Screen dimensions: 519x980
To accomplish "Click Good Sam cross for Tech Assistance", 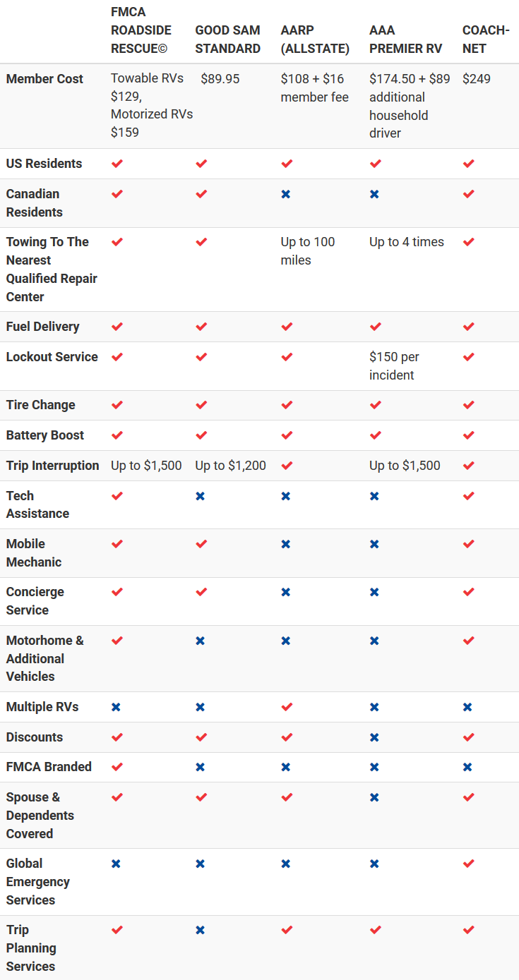I will tap(201, 496).
